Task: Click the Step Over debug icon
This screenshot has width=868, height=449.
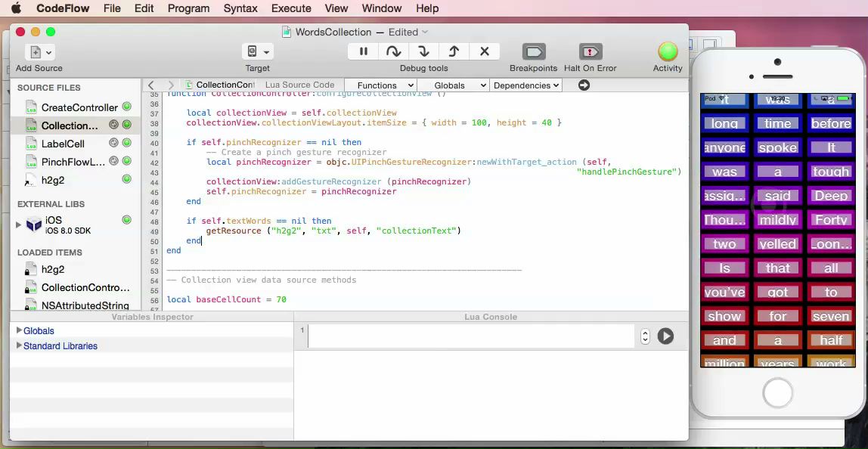Action: pos(394,51)
